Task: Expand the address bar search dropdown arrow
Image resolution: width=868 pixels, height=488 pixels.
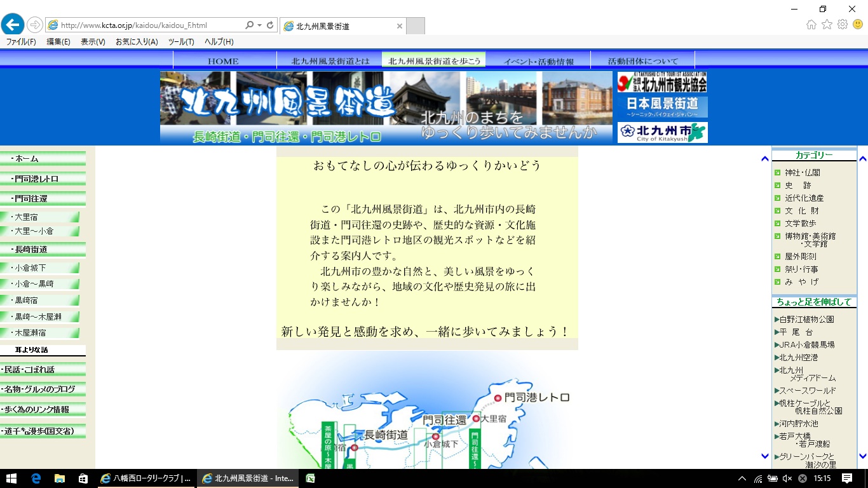Action: click(259, 25)
